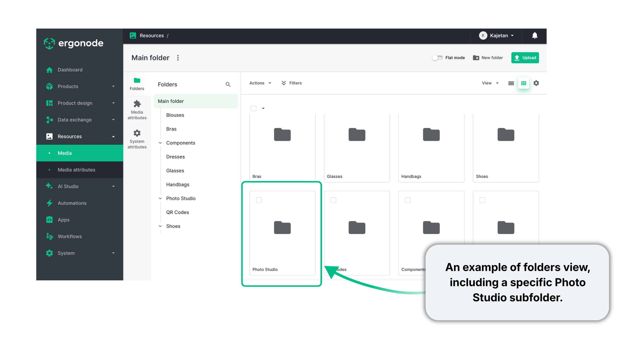Click Resources breadcrumb link
Image resolution: width=644 pixels, height=362 pixels.
[152, 36]
